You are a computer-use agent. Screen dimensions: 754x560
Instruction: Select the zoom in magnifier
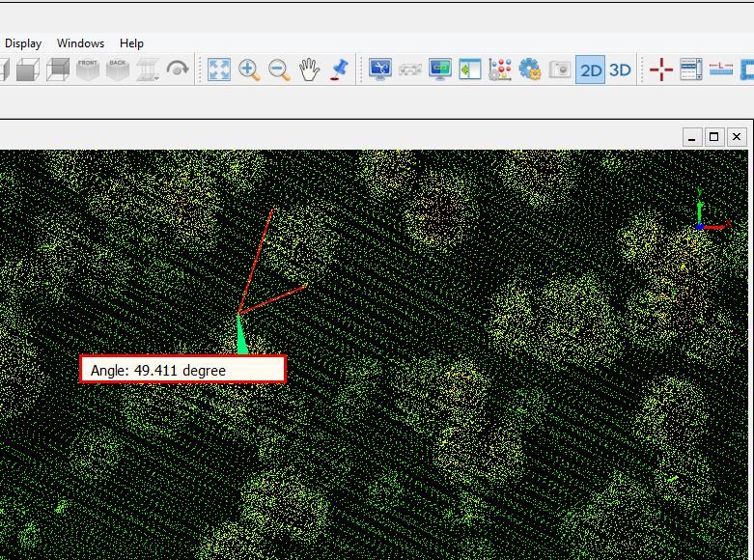(249, 70)
